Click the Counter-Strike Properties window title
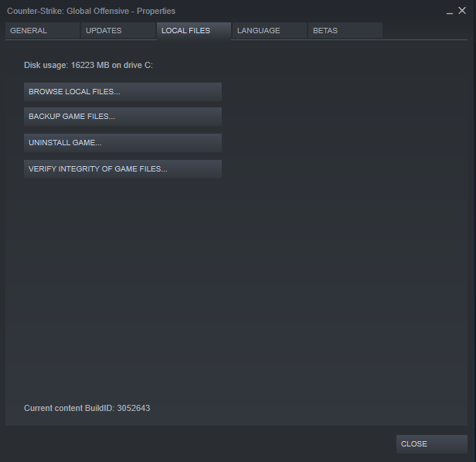Screen dimensions: 476x462 (91, 11)
